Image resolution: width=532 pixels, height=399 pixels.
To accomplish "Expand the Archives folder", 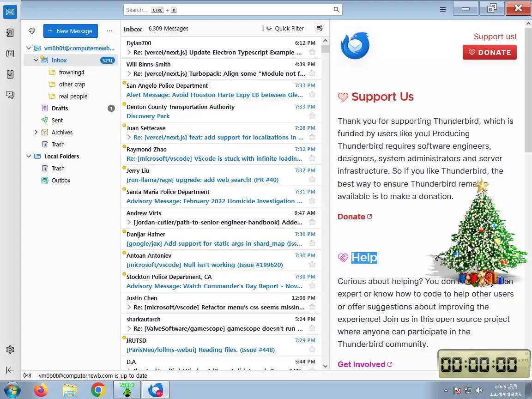I will click(36, 132).
